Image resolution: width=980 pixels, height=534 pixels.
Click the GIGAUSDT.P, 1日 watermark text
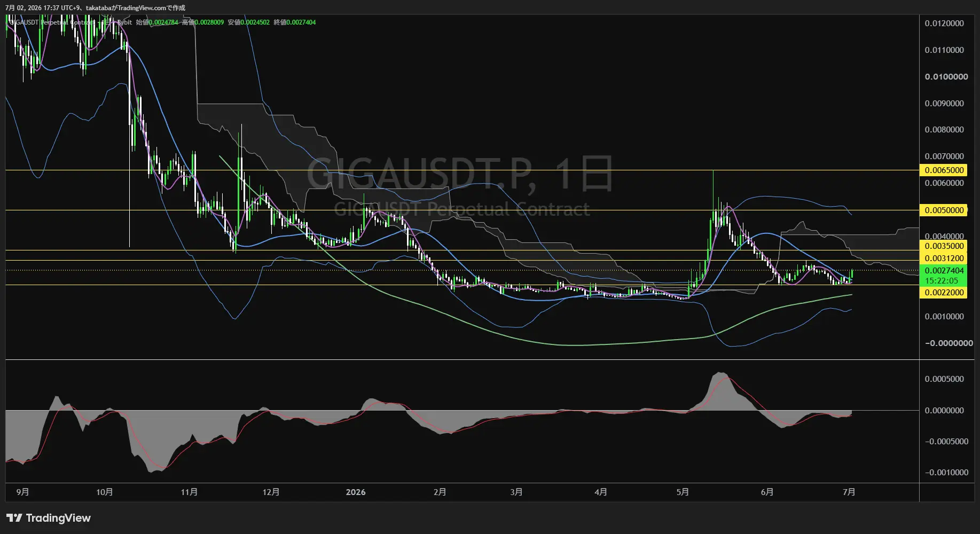coord(459,174)
